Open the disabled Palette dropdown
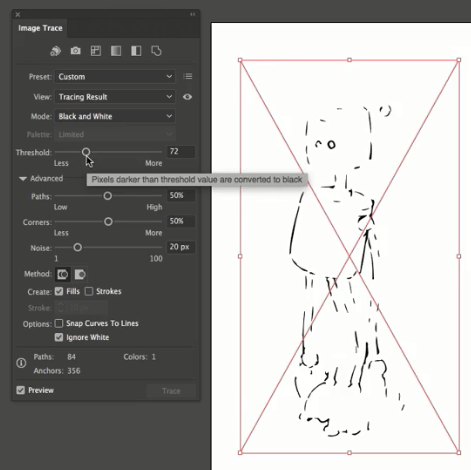The image size is (471, 470). (x=115, y=134)
